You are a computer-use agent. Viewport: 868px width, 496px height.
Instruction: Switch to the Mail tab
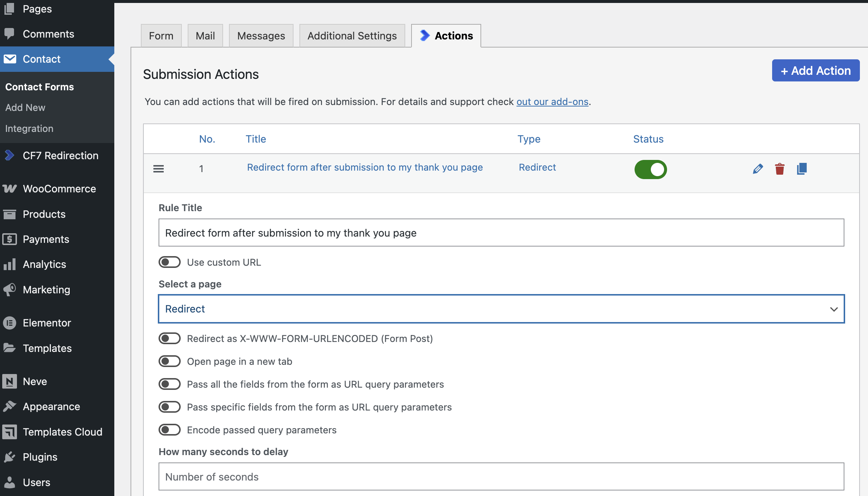(x=205, y=36)
